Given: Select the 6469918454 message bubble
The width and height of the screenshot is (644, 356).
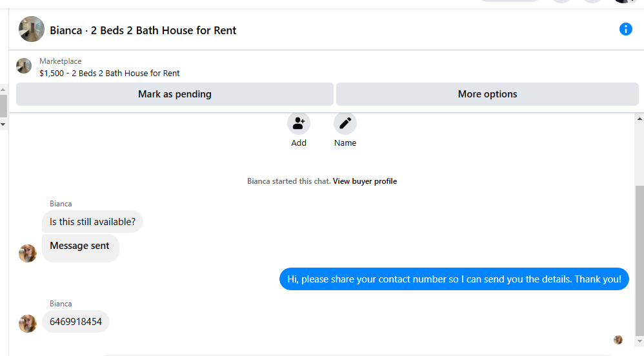Looking at the screenshot, I should click(75, 322).
